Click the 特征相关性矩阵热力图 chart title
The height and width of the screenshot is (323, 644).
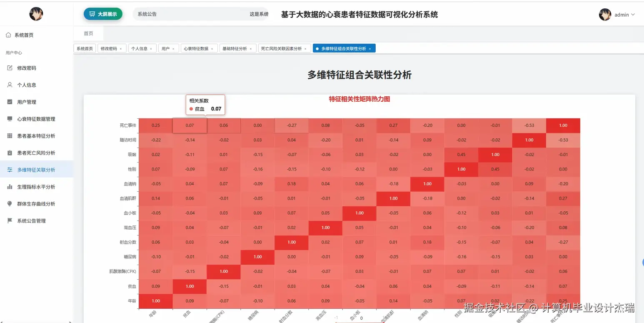click(359, 99)
